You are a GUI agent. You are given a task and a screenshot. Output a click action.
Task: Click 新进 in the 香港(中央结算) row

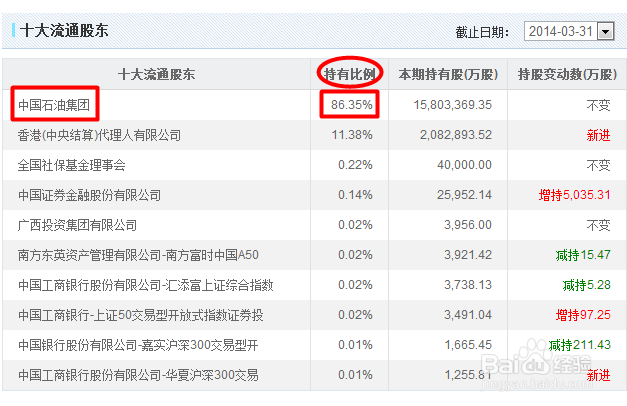tap(599, 135)
